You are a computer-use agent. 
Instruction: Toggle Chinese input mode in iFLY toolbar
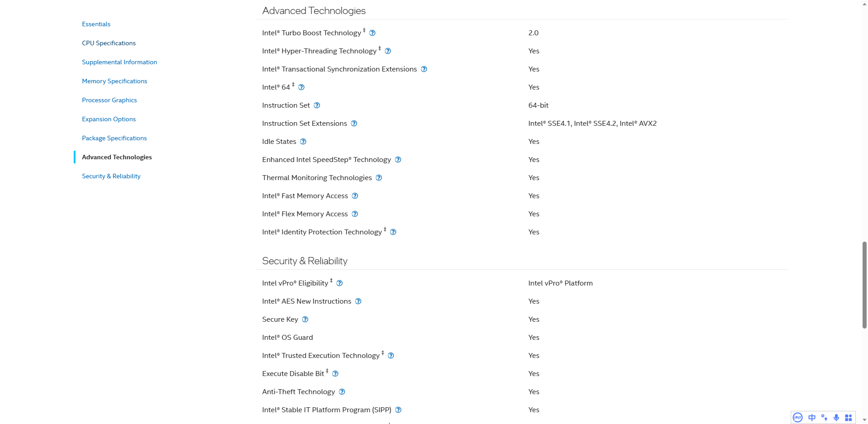tap(812, 418)
